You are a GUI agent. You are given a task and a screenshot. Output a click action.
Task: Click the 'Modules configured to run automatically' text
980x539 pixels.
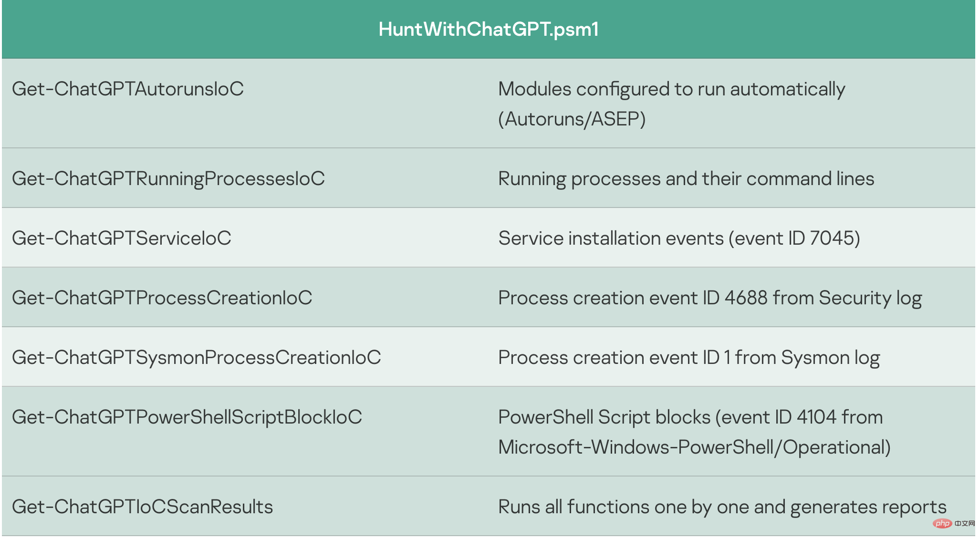(672, 89)
